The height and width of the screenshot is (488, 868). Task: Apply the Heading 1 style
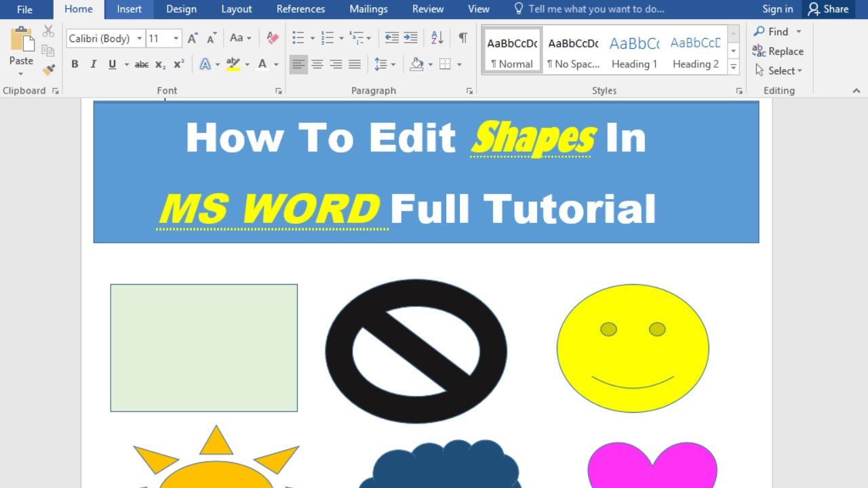coord(634,51)
